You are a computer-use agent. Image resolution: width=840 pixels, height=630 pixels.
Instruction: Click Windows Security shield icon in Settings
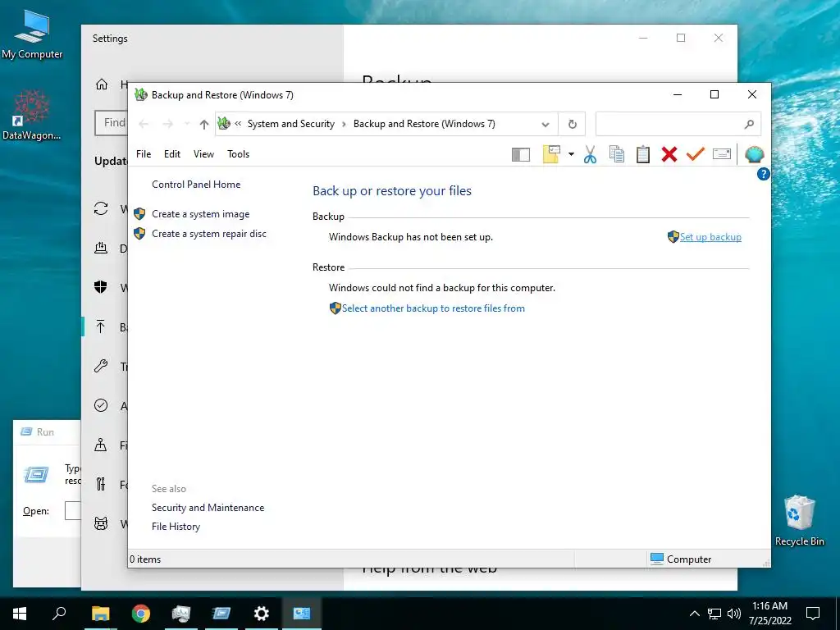[101, 287]
